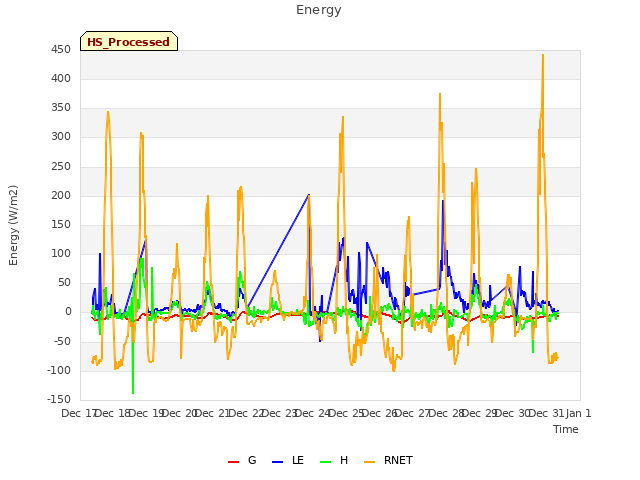
Task: Click the Energy (W/m2) axis label
Action: (x=13, y=225)
